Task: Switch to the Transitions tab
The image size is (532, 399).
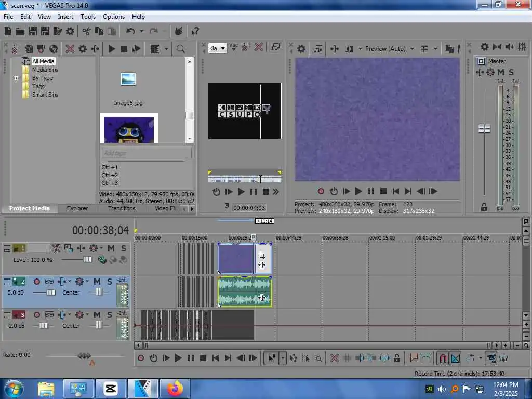Action: tap(122, 208)
